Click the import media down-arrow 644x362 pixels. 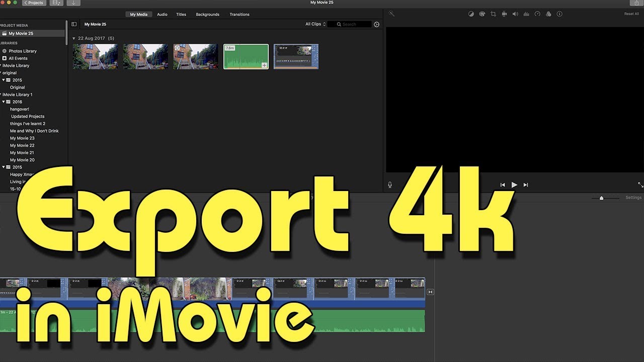73,3
